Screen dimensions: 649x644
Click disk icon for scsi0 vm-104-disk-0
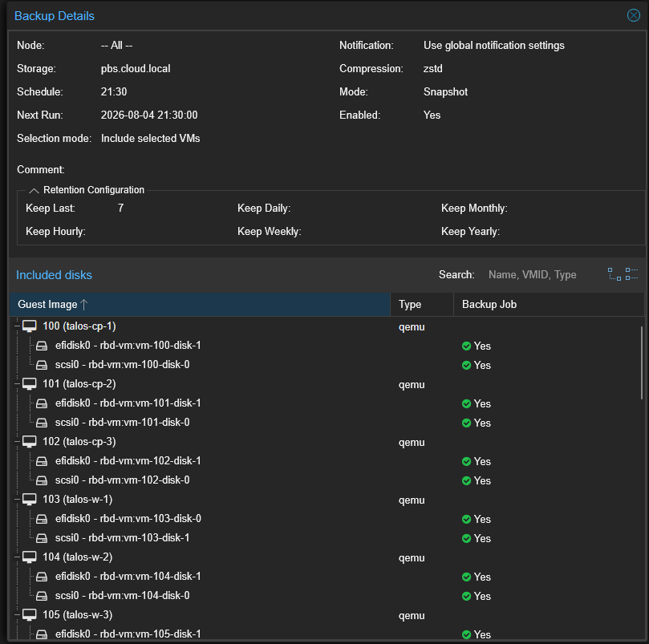(x=42, y=596)
